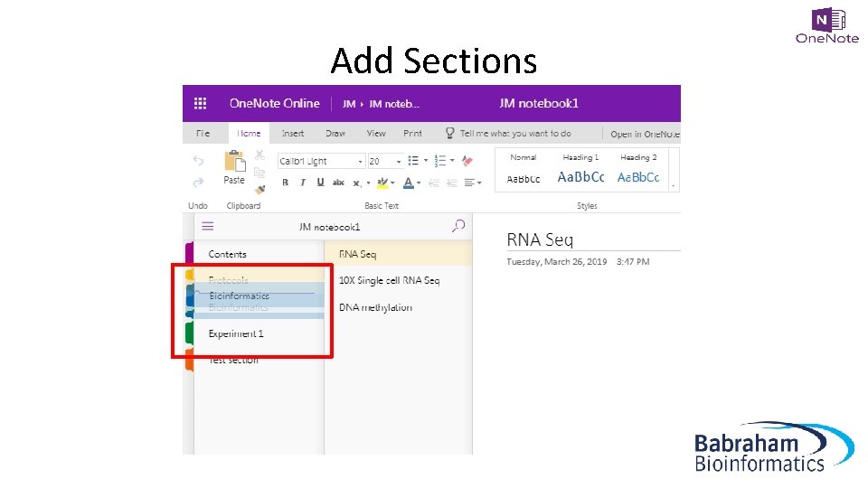This screenshot has height=488, width=868.
Task: Click Open in OneNote button
Action: point(645,134)
